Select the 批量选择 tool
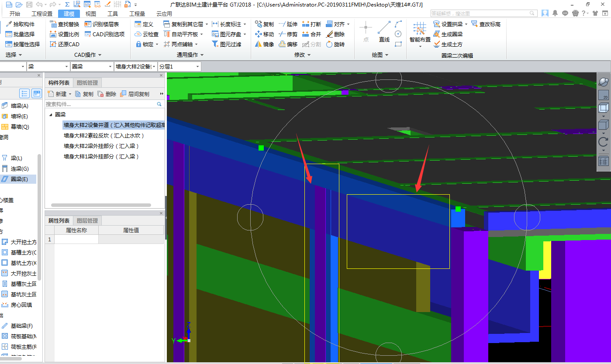This screenshot has width=611, height=364. pyautogui.click(x=20, y=34)
